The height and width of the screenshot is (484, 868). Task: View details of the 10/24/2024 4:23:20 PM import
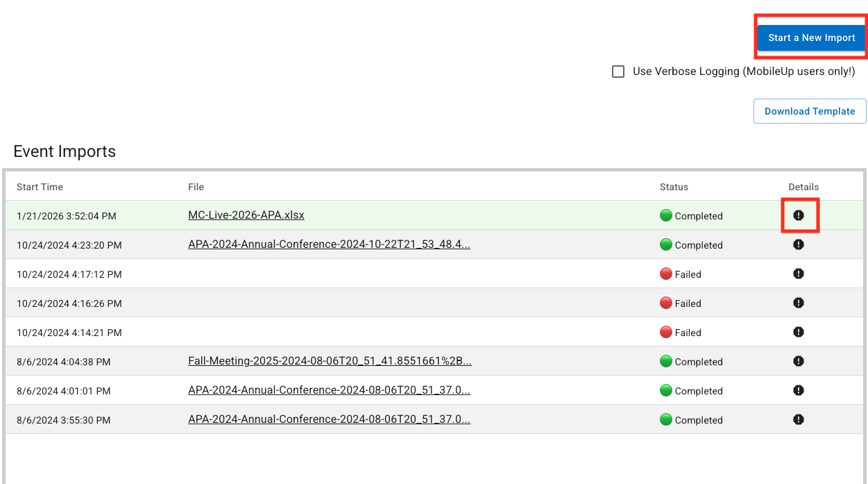(799, 244)
